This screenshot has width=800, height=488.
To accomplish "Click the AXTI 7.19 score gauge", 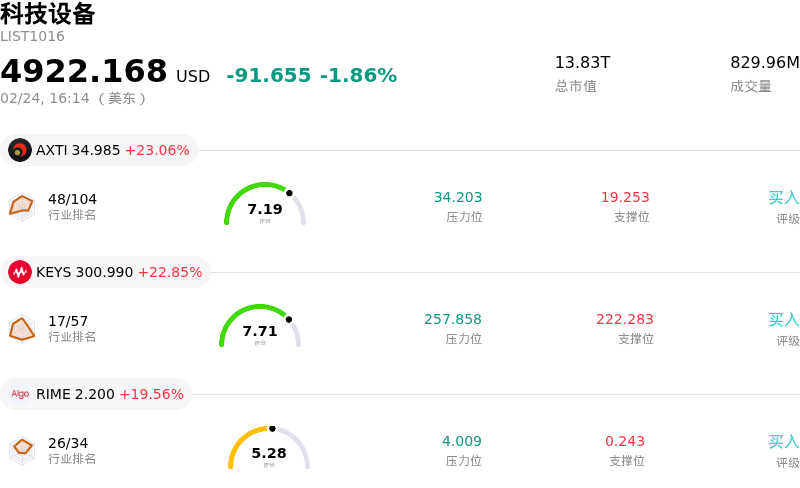I will 265,204.
